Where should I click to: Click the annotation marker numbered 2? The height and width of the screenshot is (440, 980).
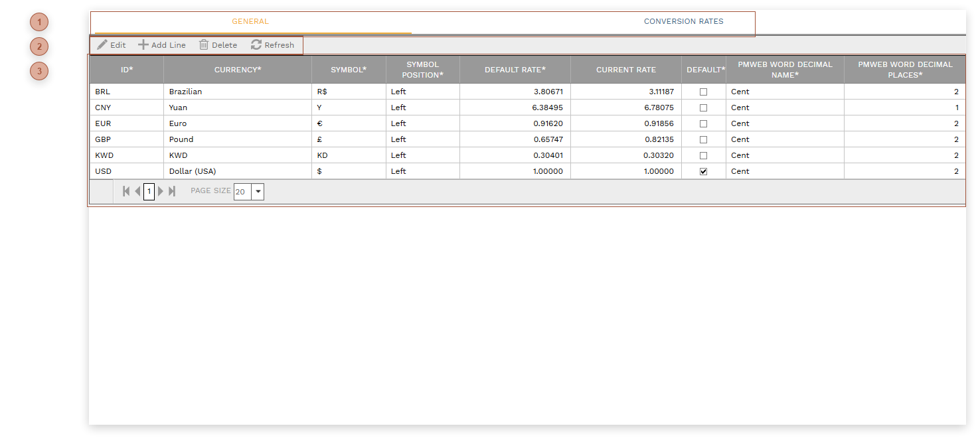point(39,46)
